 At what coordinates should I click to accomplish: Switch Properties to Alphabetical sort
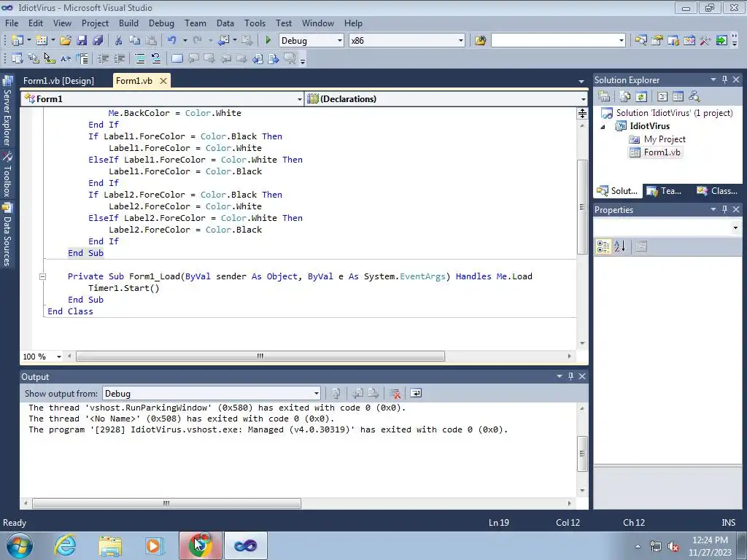click(619, 246)
